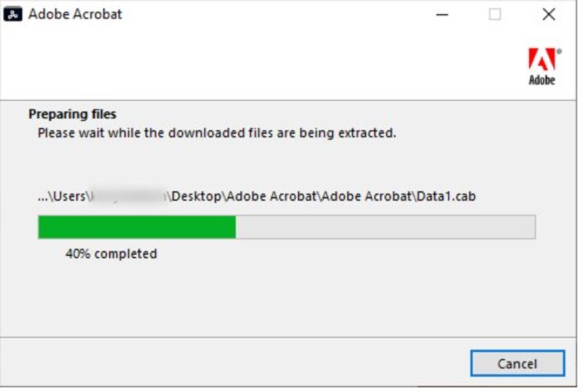583x392 pixels.
Task: Click the grey unfilled part of progress bar
Action: (x=386, y=227)
